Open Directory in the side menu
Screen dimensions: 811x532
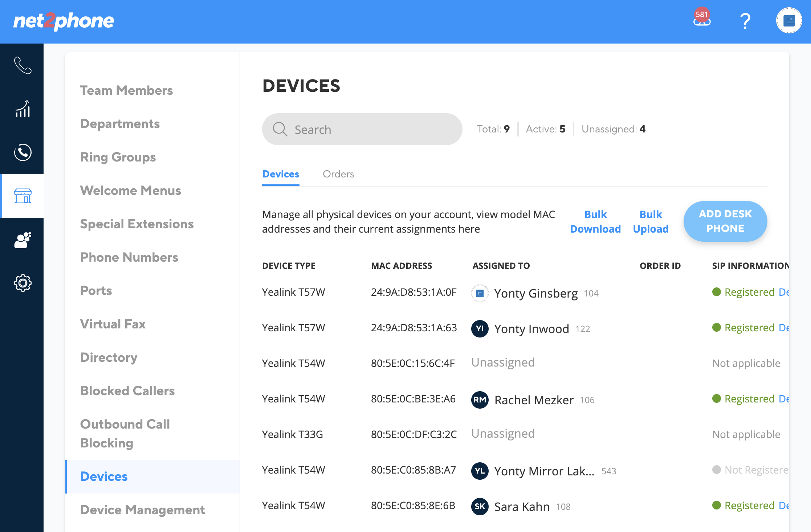[109, 357]
